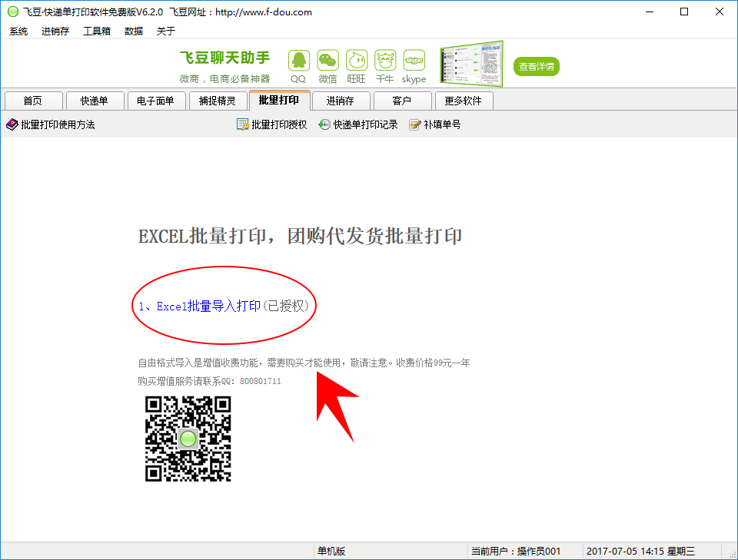The image size is (738, 560).
Task: Switch to the 电子面单 tab
Action: coord(155,101)
